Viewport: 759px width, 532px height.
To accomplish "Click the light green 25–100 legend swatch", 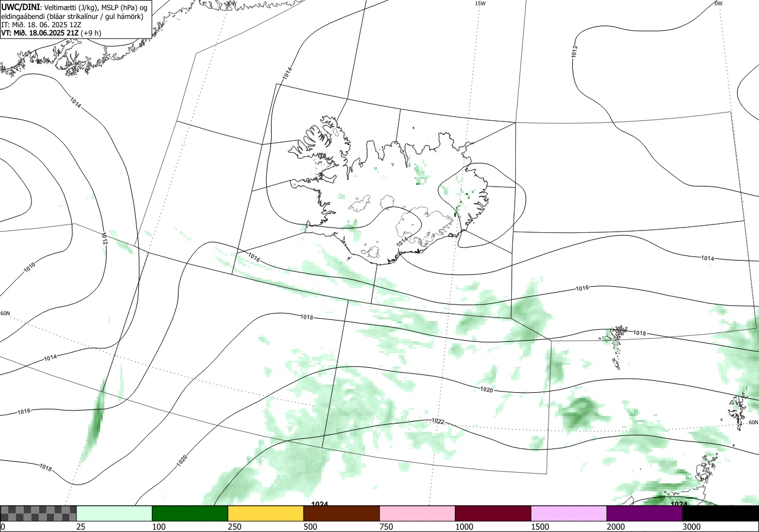I will pyautogui.click(x=114, y=513).
